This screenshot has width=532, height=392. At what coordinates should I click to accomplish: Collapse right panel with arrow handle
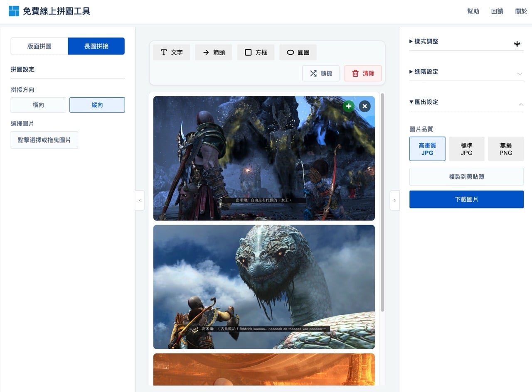[x=394, y=201]
